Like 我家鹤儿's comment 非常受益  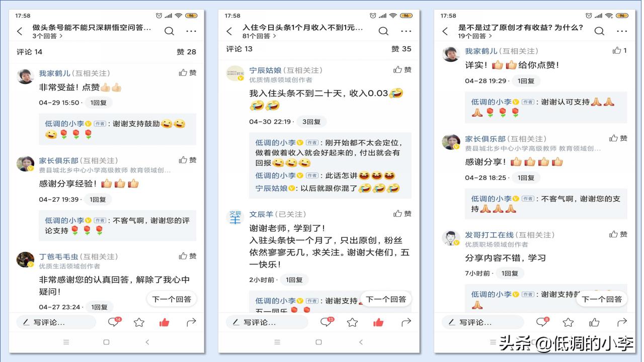pos(188,73)
